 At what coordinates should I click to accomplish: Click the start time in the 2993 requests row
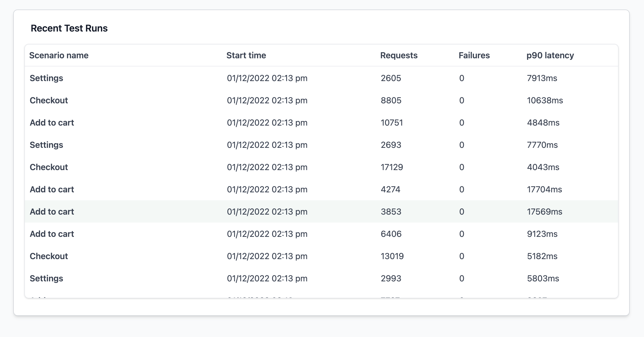[x=267, y=278]
